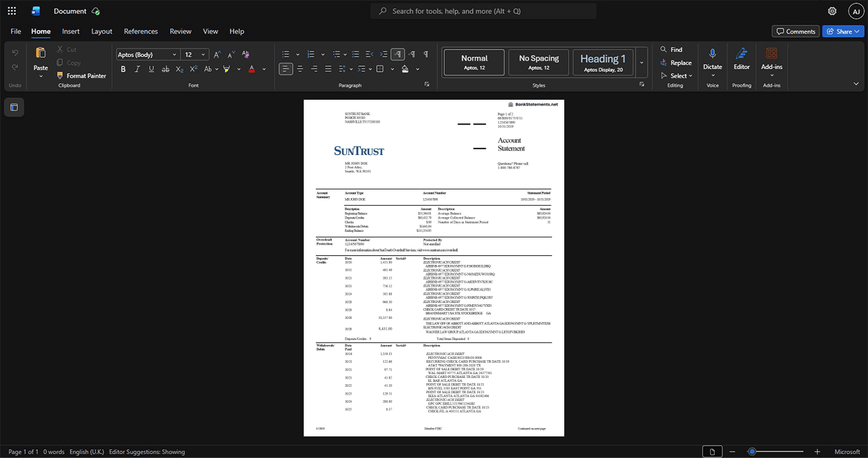
Task: Switch to the Layout tab
Action: click(102, 31)
